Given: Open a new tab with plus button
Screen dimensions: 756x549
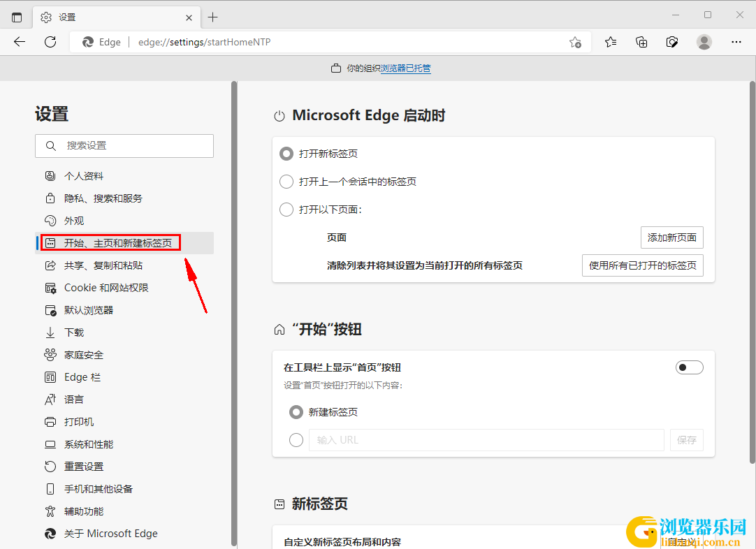Looking at the screenshot, I should [x=212, y=17].
